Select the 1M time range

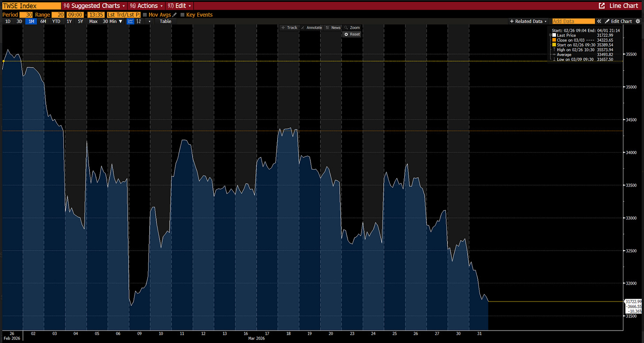(x=31, y=21)
